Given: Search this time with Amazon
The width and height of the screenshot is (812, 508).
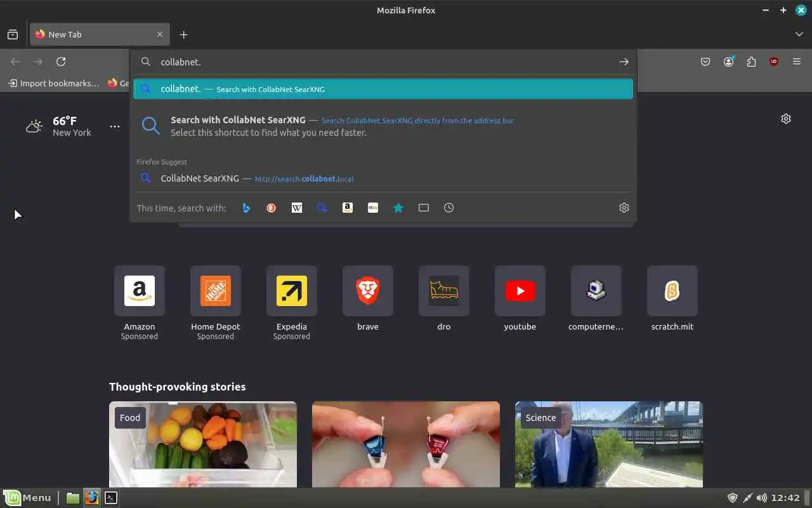Looking at the screenshot, I should pos(348,208).
